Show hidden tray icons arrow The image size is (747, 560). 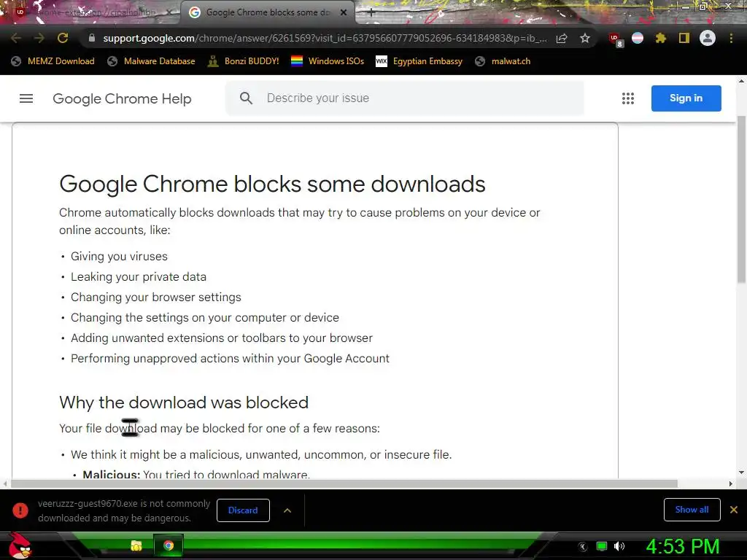click(x=582, y=546)
